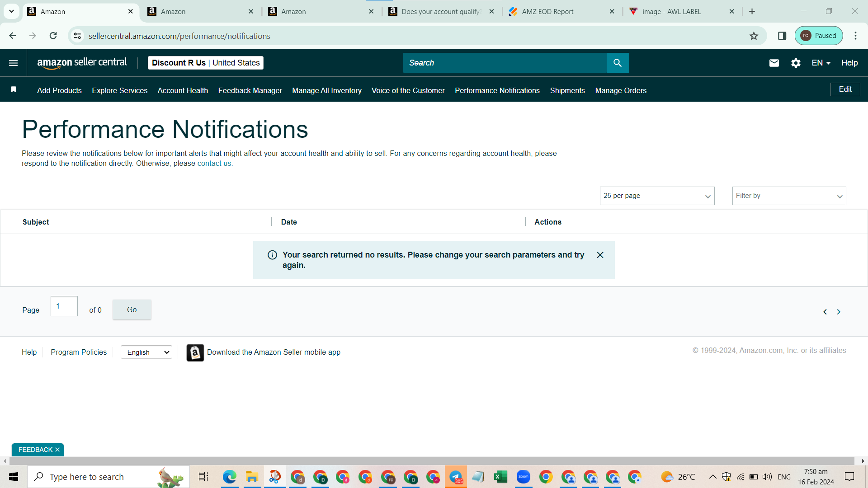Viewport: 868px width, 488px height.
Task: Click the Go page button
Action: 132,310
